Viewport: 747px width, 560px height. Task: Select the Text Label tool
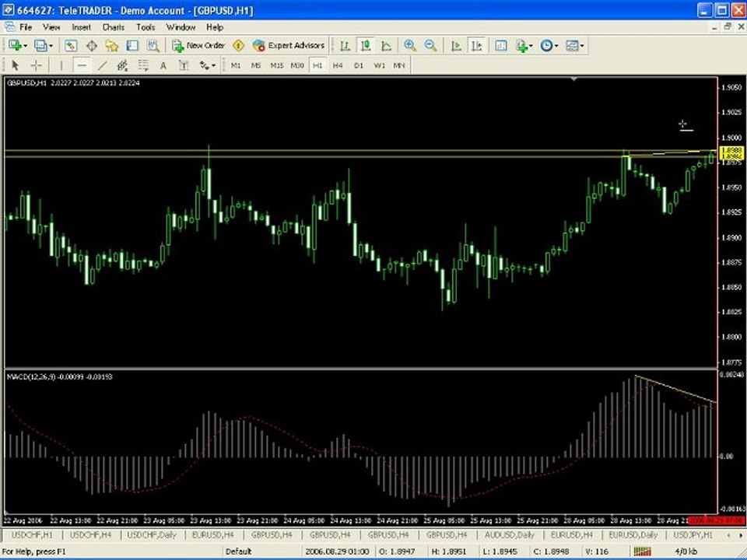coord(184,65)
